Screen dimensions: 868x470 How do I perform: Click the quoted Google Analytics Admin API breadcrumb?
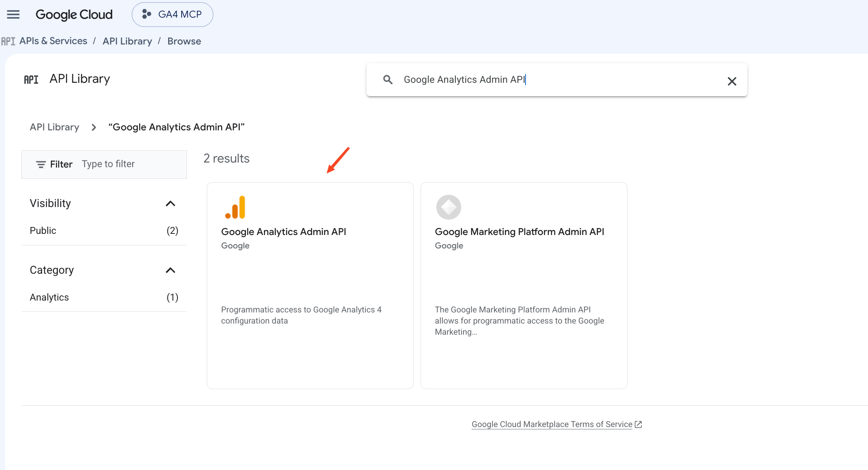pos(177,127)
